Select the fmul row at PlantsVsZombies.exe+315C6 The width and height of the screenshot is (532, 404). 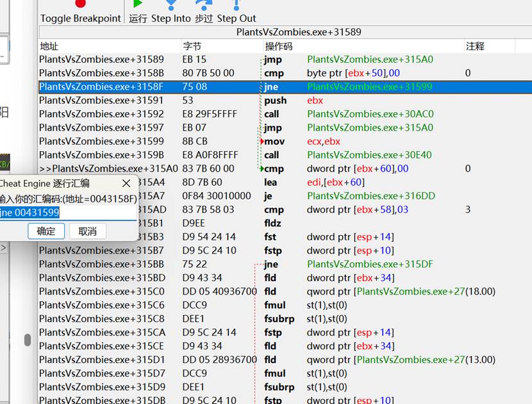tap(285, 305)
